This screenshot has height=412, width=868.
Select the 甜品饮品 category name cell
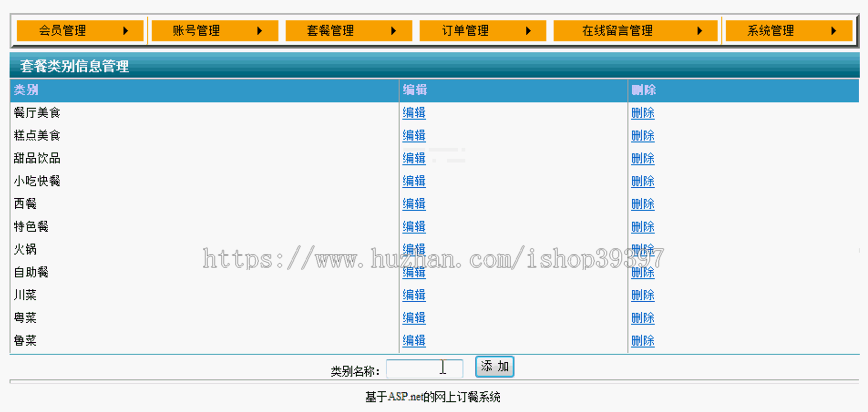click(x=205, y=159)
